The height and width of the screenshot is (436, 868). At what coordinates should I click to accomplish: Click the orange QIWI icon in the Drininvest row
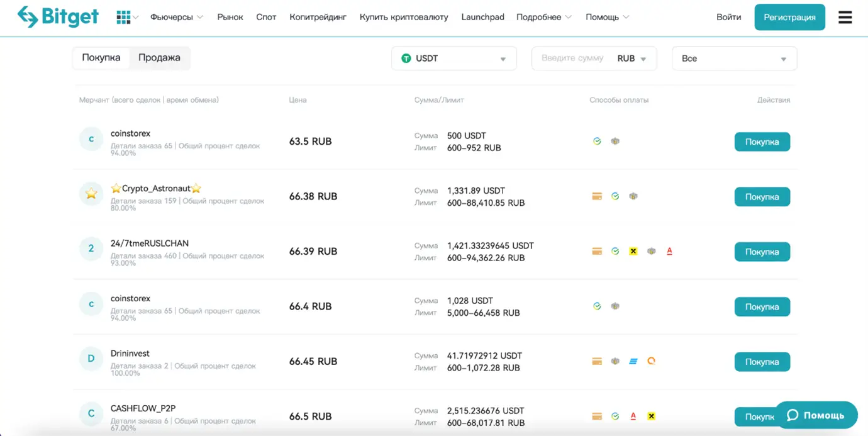(x=652, y=361)
